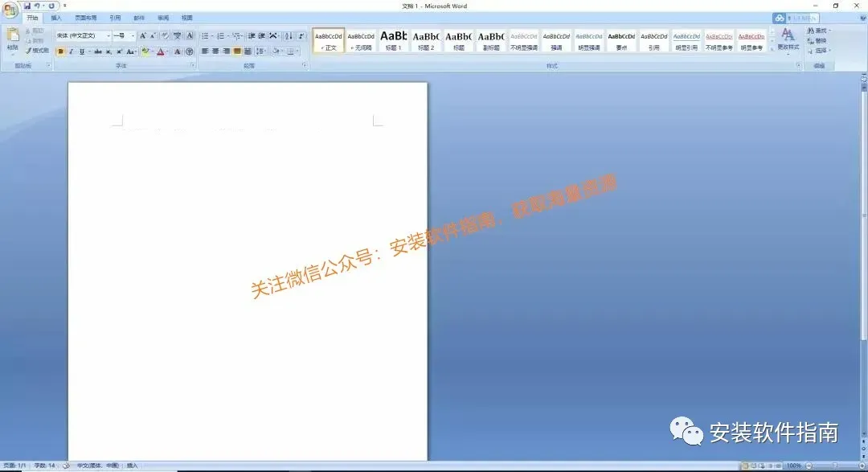Apply character shading icon
Screen dimensions: 868x472
[177, 51]
